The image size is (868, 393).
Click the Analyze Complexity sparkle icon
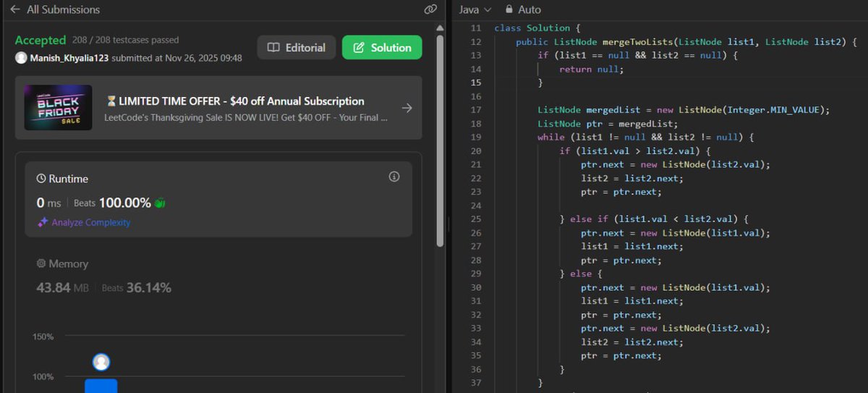(43, 222)
